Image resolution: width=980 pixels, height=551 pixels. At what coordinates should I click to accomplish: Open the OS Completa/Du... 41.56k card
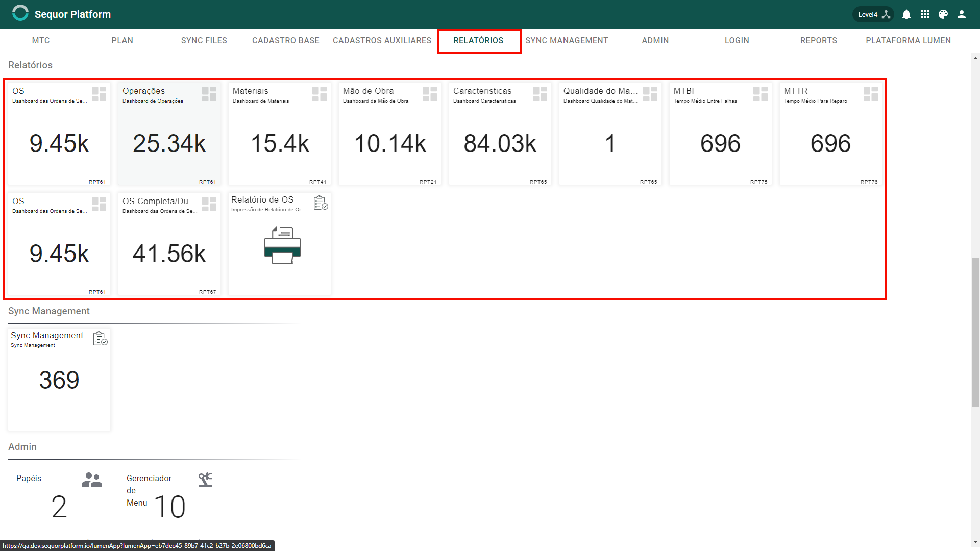pos(169,244)
